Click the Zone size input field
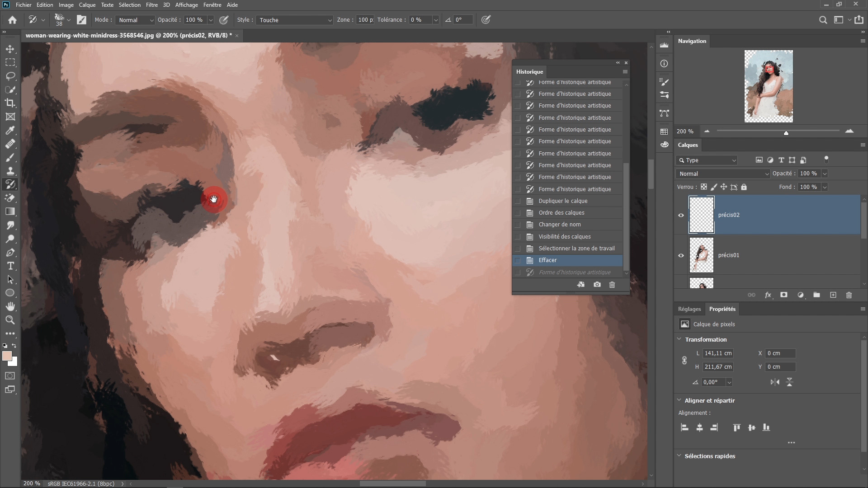The width and height of the screenshot is (868, 488). click(365, 20)
